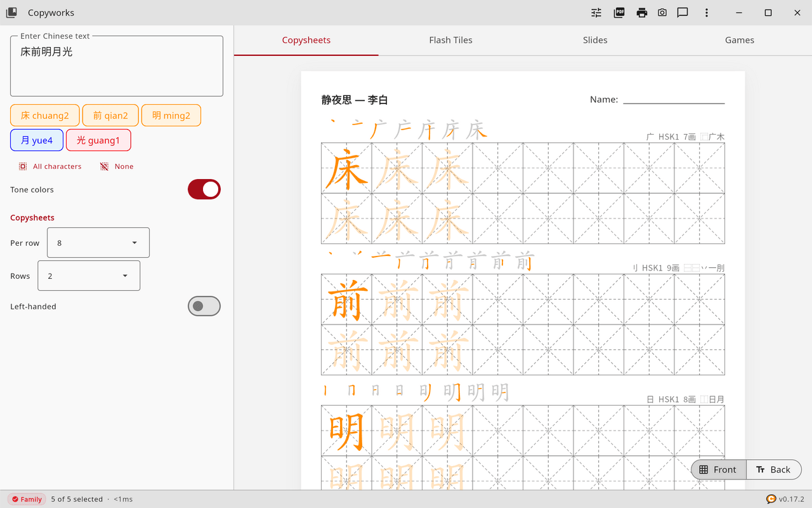Image resolution: width=812 pixels, height=508 pixels.
Task: Print the copysheet
Action: (x=642, y=13)
